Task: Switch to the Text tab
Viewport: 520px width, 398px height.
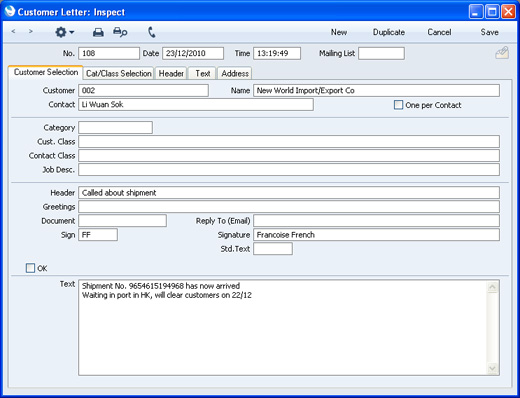Action: (x=203, y=73)
